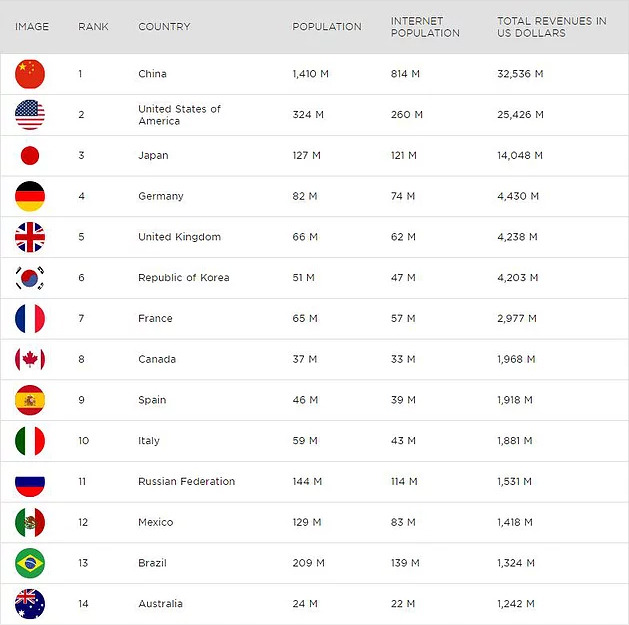Select the Japan flag image

30,156
